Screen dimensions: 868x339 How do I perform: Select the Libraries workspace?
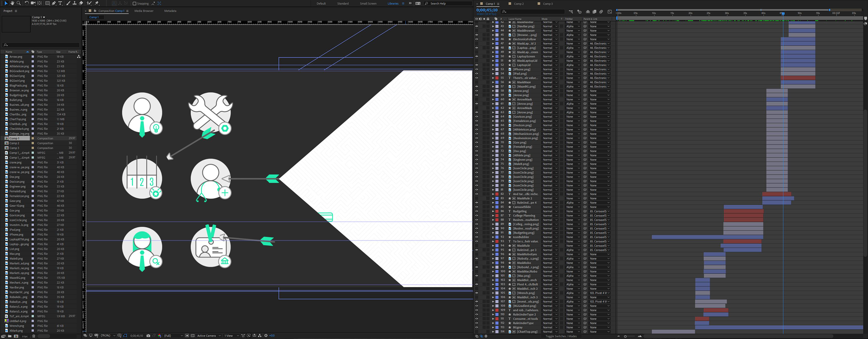[393, 3]
